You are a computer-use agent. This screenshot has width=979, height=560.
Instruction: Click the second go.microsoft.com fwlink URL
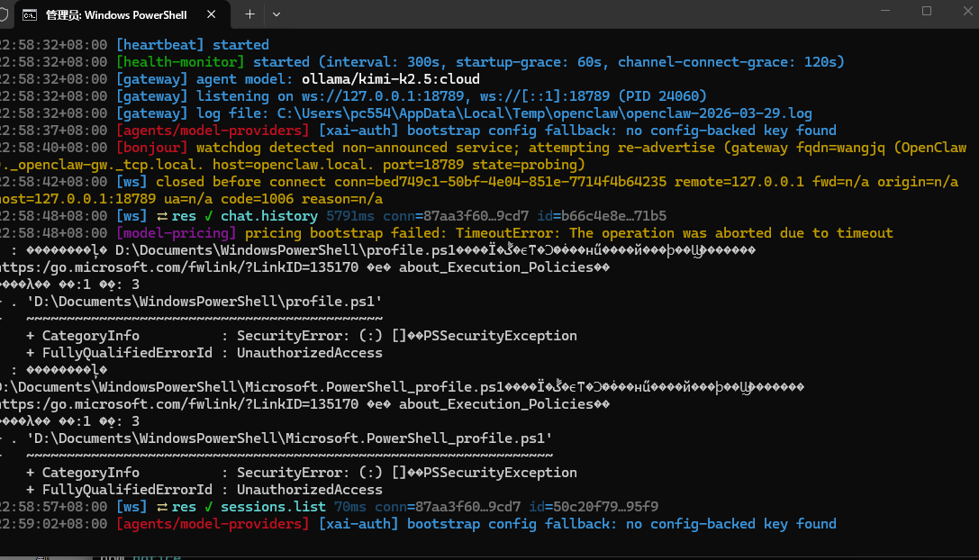tap(179, 404)
